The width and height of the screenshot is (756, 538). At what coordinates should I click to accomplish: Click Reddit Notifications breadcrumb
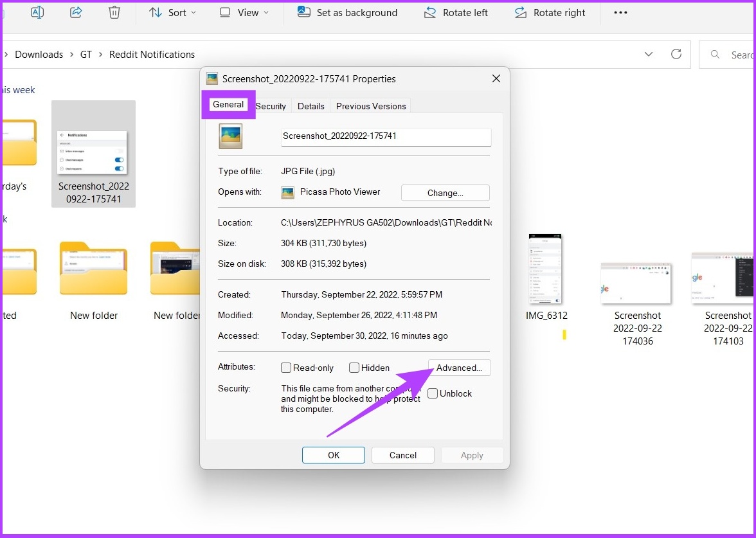point(152,55)
